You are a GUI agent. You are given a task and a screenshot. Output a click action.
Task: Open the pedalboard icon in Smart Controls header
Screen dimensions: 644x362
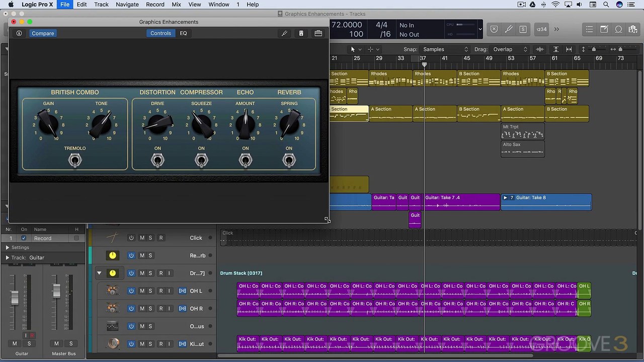coord(318,33)
